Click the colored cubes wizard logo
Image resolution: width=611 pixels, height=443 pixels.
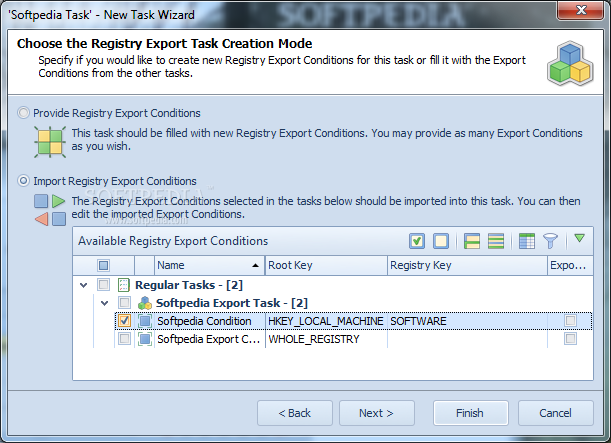(x=570, y=63)
